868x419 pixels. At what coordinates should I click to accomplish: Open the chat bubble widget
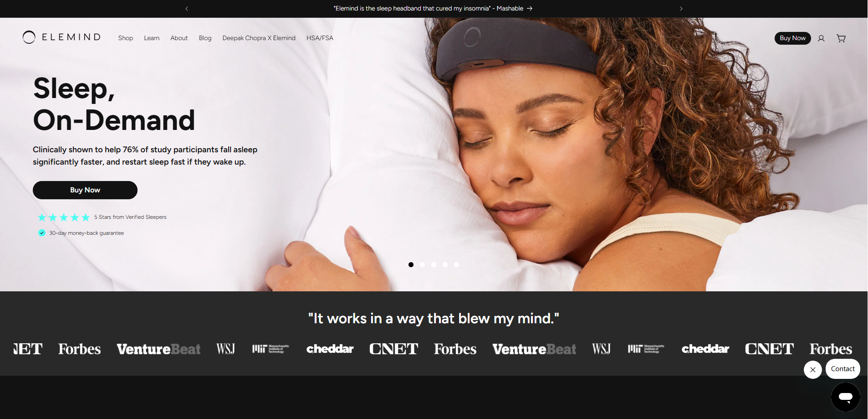[x=845, y=397]
